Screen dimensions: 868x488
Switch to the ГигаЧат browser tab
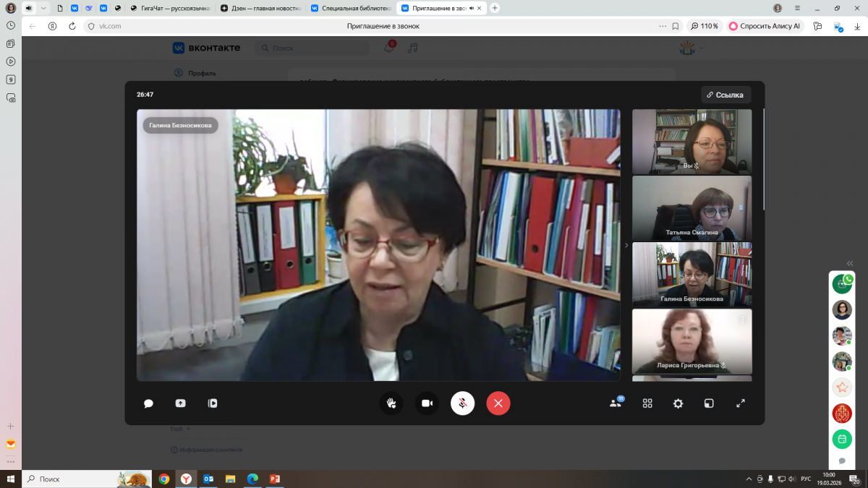tap(171, 8)
